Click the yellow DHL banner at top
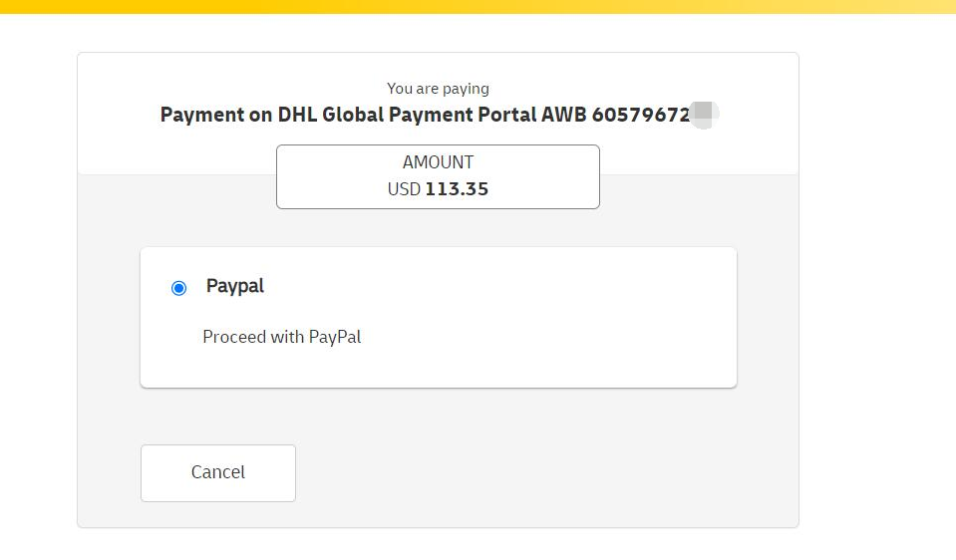 [478, 7]
